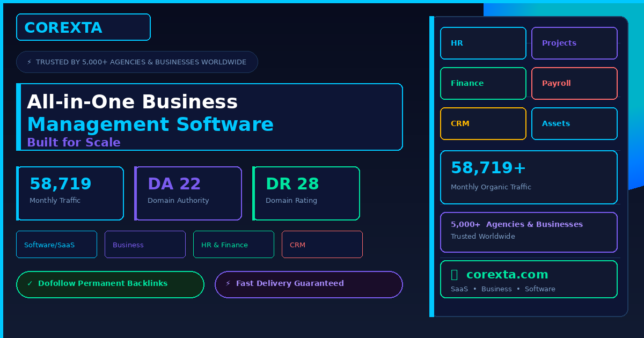Click the 'Built for Scale' subtitle
Image resolution: width=644 pixels, height=338 pixels.
pos(74,142)
